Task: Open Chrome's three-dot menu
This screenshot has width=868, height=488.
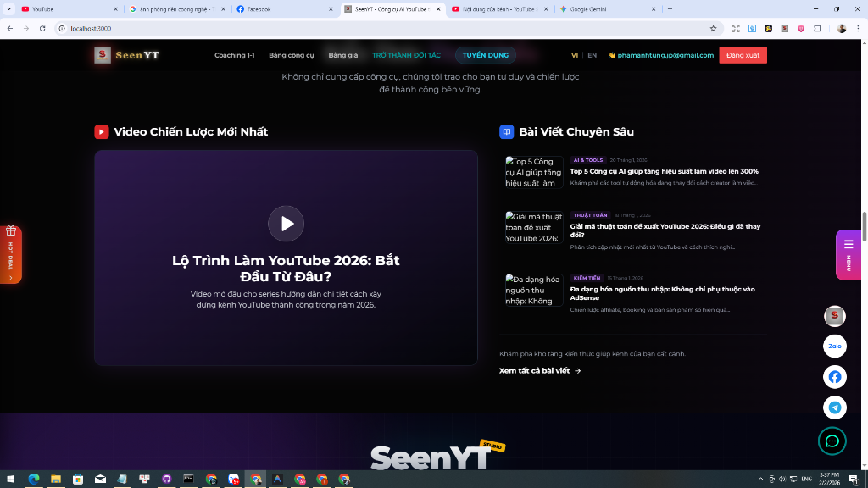Action: [857, 28]
